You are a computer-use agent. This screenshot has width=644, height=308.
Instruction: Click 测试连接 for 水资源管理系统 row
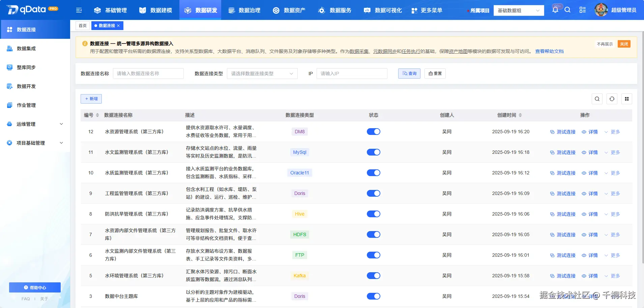tap(563, 132)
